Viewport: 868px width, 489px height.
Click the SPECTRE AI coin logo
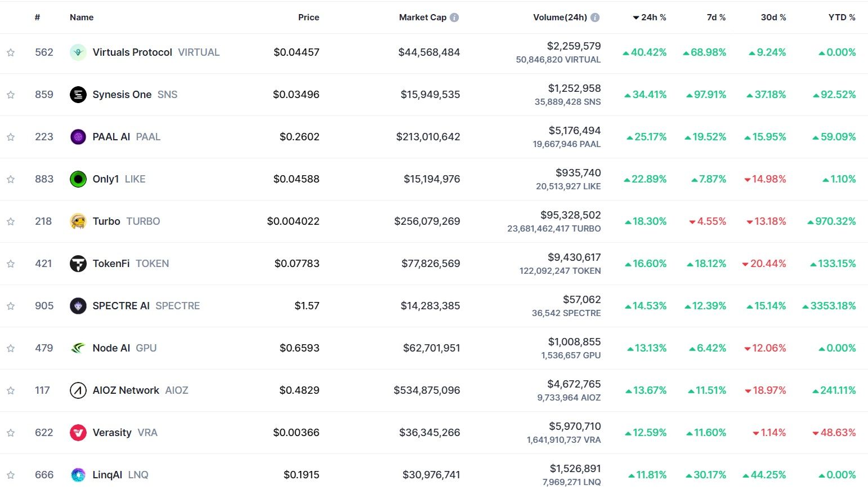click(78, 306)
